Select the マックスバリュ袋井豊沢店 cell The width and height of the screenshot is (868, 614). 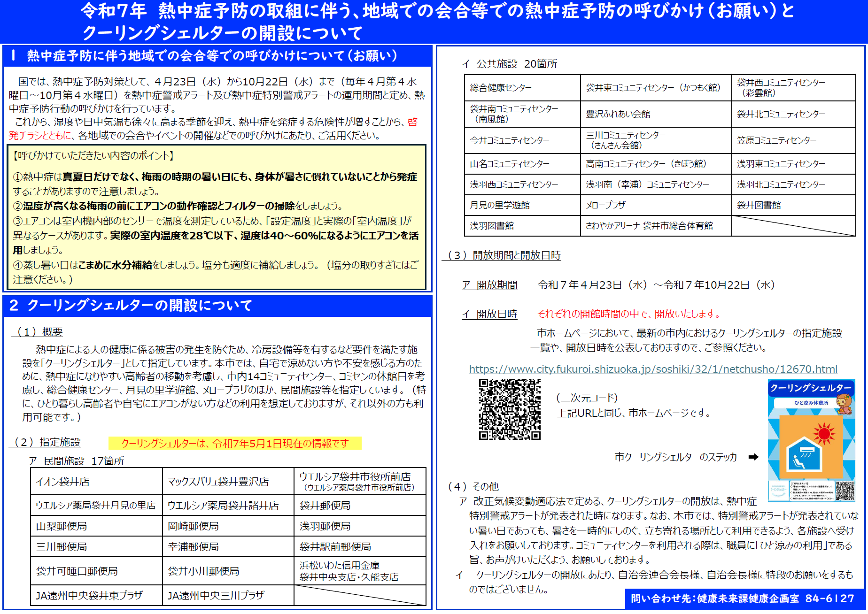point(228,481)
